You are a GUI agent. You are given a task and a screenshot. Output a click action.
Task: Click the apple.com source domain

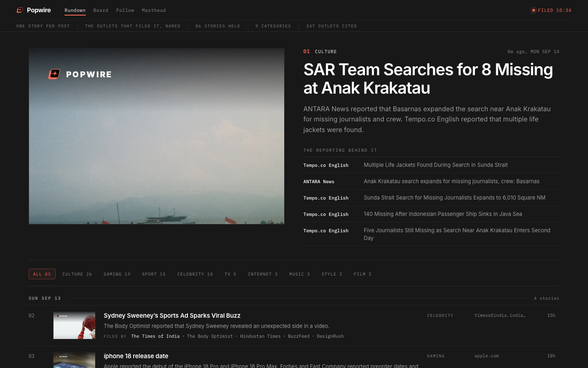coord(486,356)
